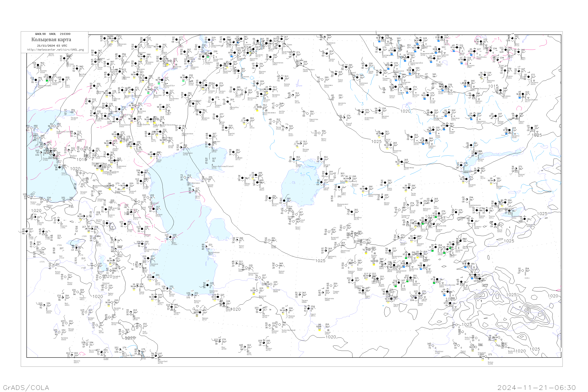Viewport: 588px width, 392px height.
Task: Click the GrADS/COLA label at bottom left
Action: pyautogui.click(x=26, y=387)
